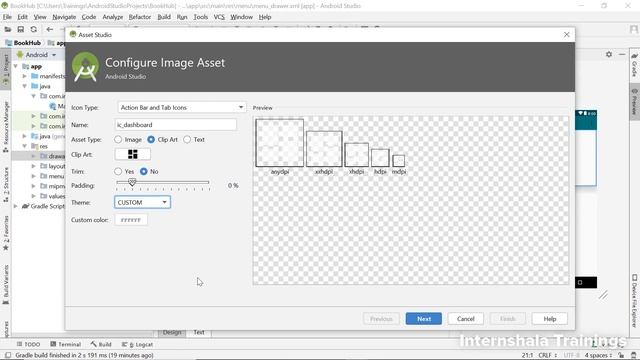Image resolution: width=640 pixels, height=360 pixels.
Task: Open the settings gear in editor panel
Action: coord(609,54)
